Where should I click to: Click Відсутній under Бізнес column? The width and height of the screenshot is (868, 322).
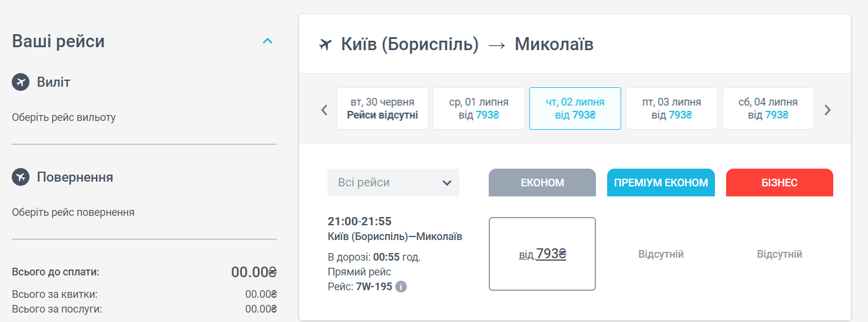tap(780, 254)
